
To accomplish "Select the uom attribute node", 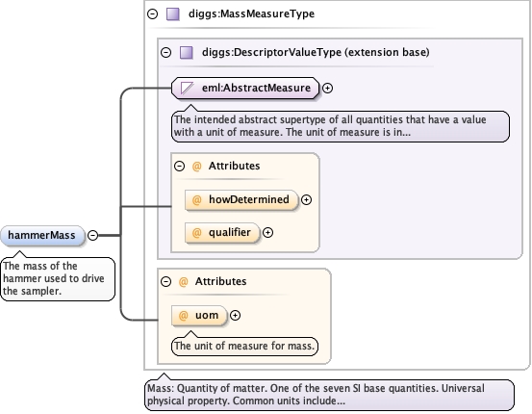I will click(199, 316).
